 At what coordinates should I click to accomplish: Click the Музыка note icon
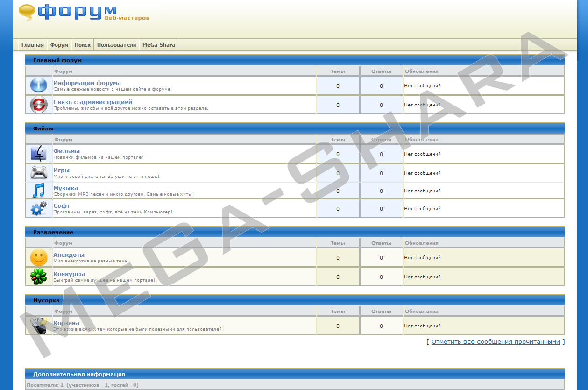[x=39, y=191]
